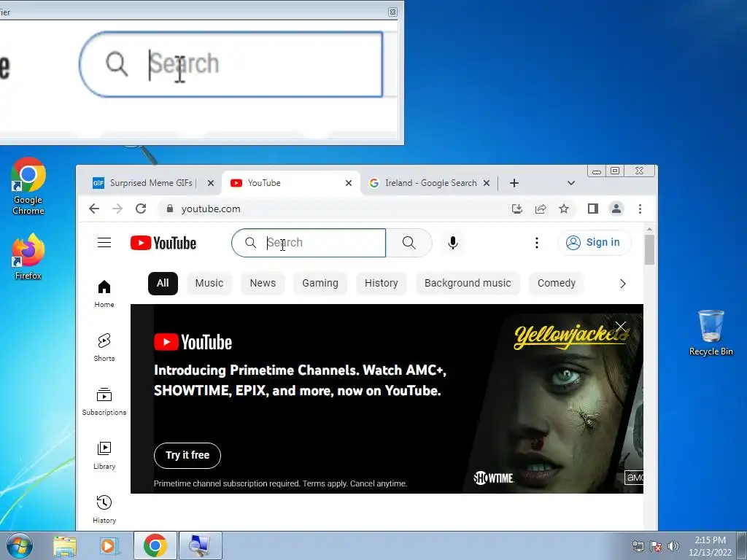Click the YouTube logo in header

[163, 243]
